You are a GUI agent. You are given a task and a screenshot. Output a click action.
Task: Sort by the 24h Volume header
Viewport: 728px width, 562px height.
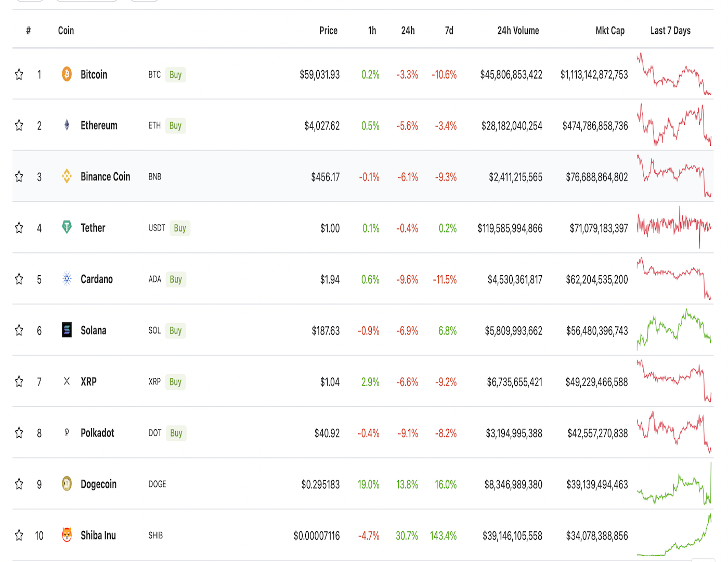point(518,30)
